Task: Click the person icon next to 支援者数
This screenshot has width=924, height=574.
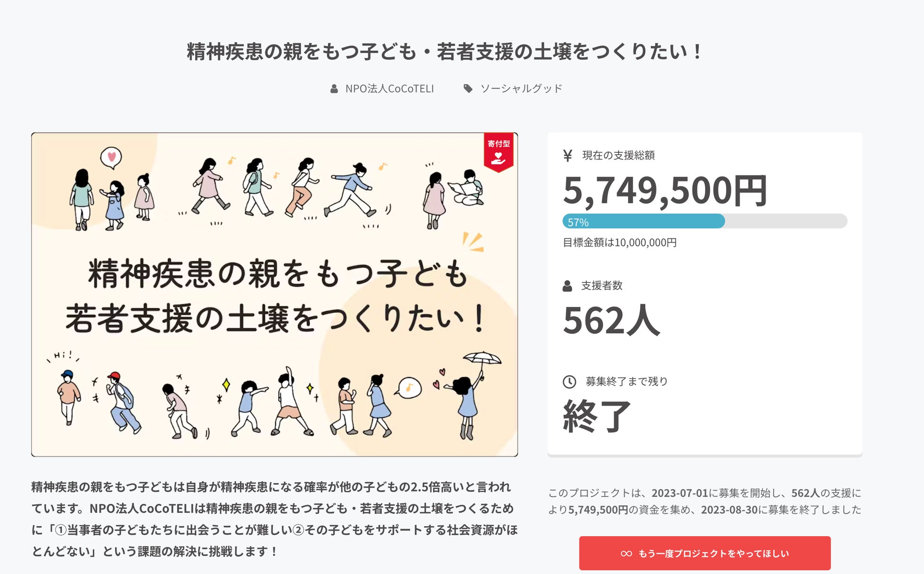Action: point(567,286)
